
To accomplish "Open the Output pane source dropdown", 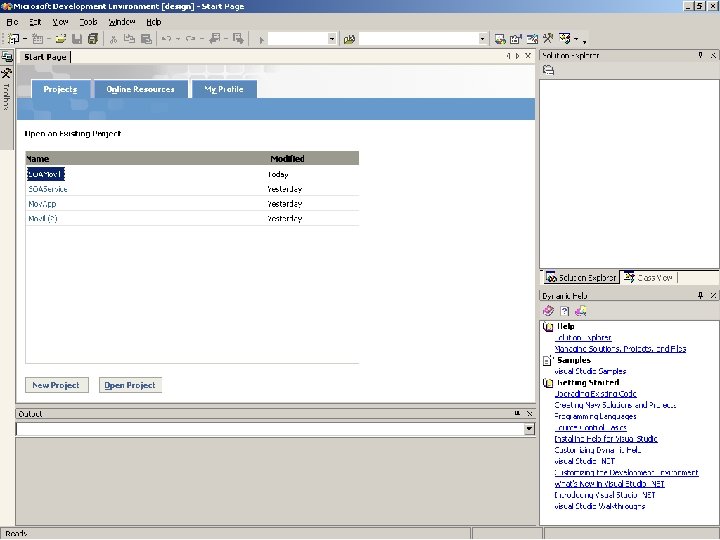I will click(x=529, y=429).
